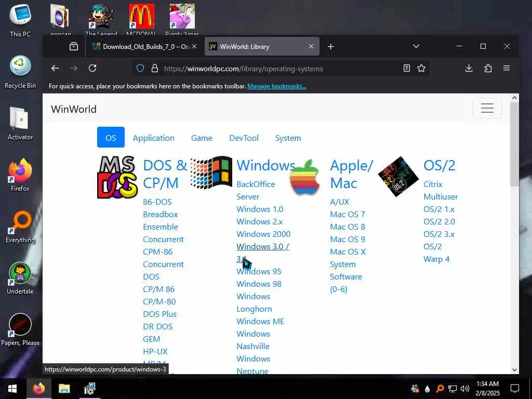Open the Windows heading link
The width and height of the screenshot is (532, 399).
click(x=265, y=165)
